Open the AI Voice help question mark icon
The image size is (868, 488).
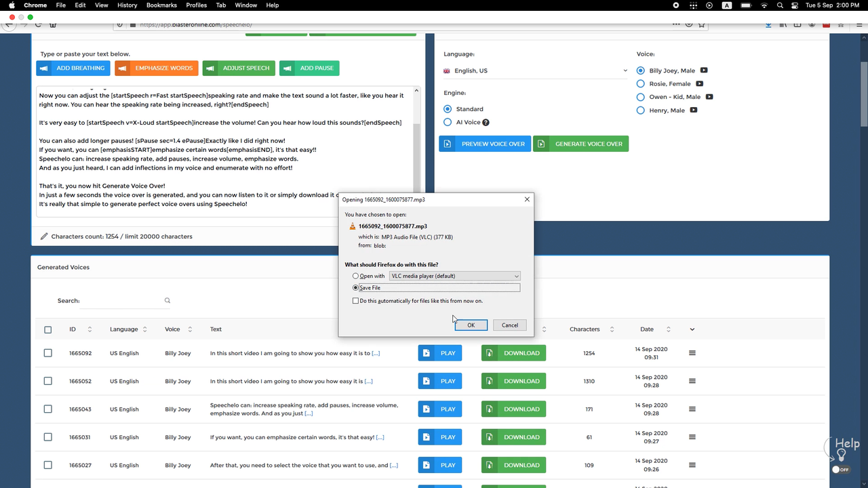[x=486, y=123]
